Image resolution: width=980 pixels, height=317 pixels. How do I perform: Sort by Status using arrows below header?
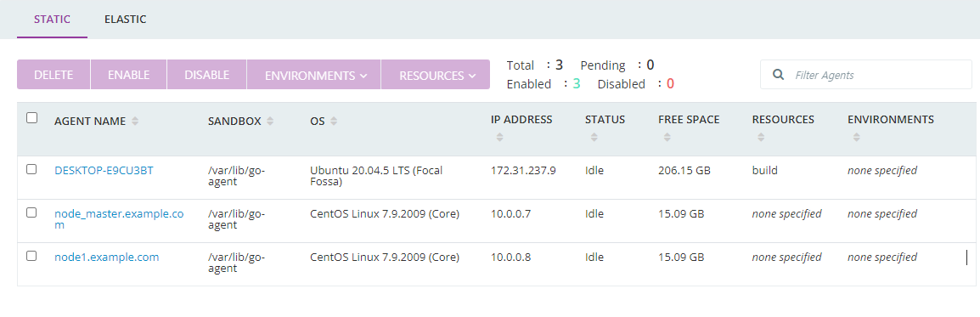click(x=594, y=137)
